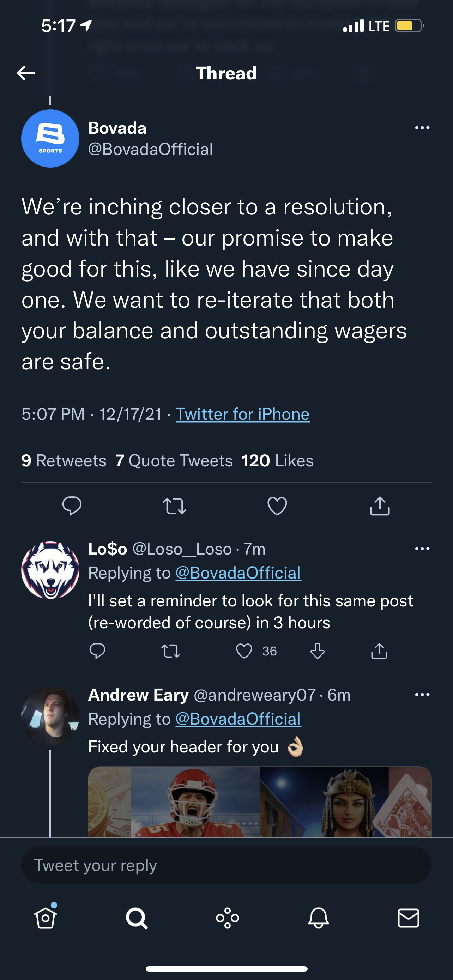View the 7 Quote Tweets list

click(174, 461)
